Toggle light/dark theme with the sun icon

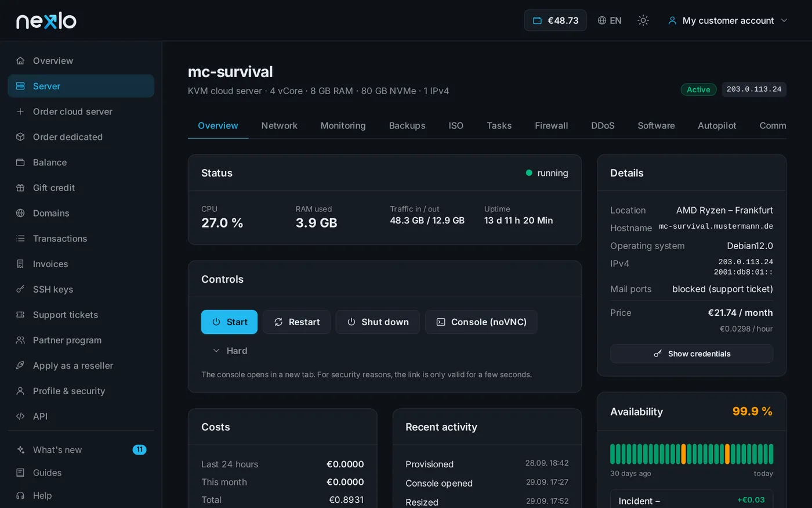(643, 20)
